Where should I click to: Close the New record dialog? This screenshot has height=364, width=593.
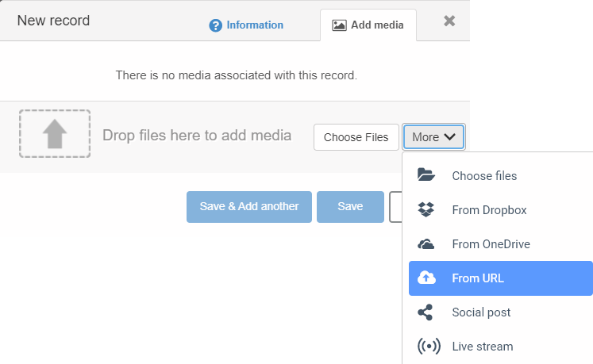pos(449,21)
